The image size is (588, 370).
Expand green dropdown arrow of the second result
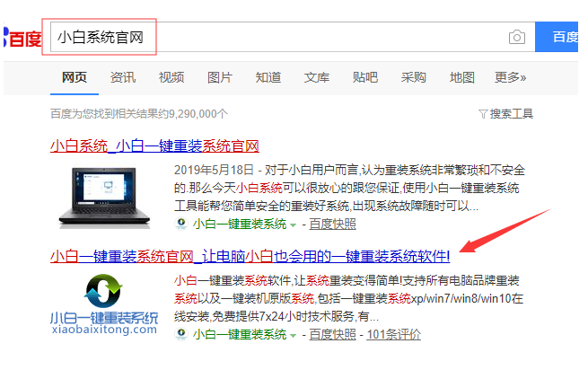click(294, 336)
